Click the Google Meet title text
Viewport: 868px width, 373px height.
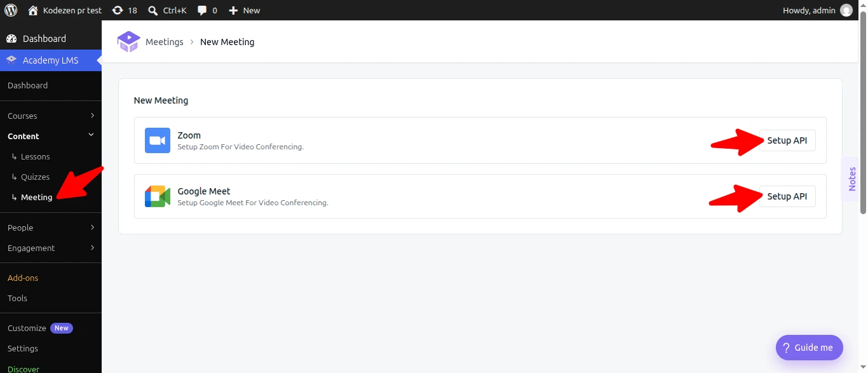(204, 191)
